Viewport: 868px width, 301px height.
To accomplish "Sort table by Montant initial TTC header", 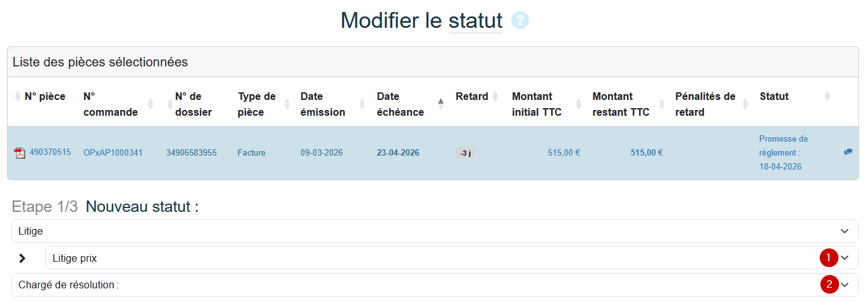I will 536,104.
